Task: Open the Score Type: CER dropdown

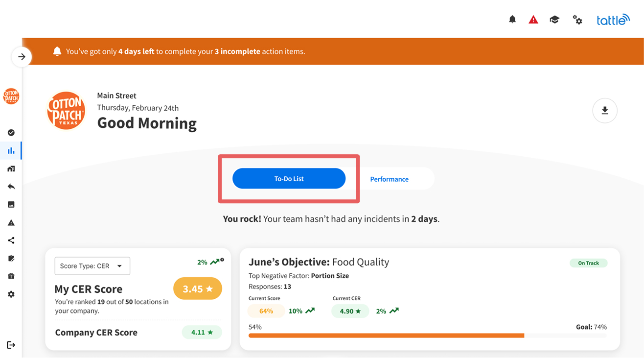Action: pyautogui.click(x=92, y=266)
